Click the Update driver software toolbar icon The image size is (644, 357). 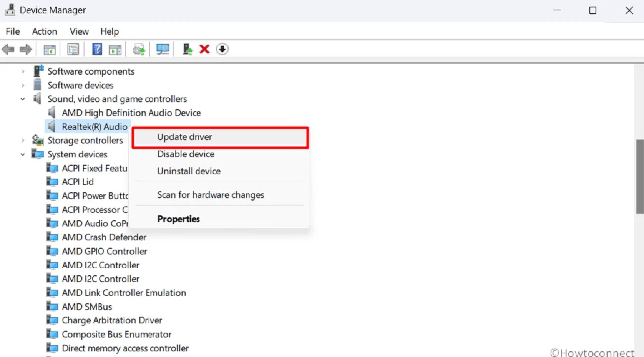[139, 48]
